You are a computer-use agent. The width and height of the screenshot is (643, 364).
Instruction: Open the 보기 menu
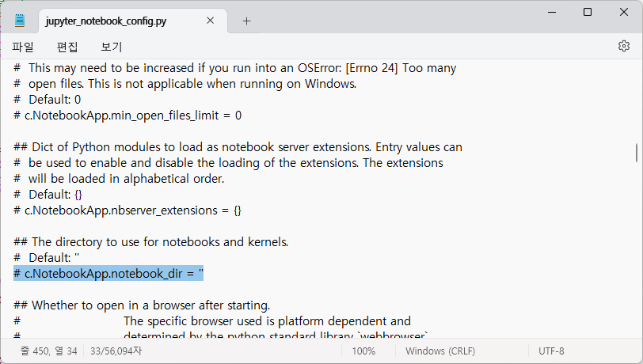point(112,47)
